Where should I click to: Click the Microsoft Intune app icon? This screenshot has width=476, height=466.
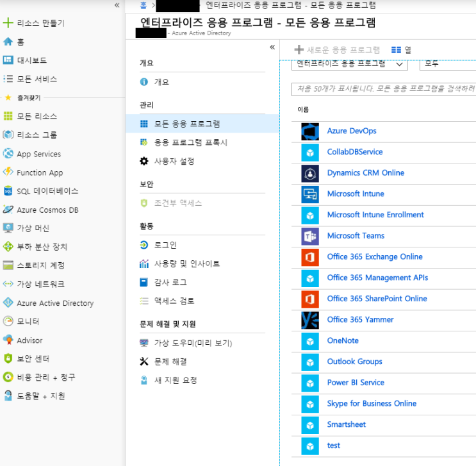click(310, 194)
